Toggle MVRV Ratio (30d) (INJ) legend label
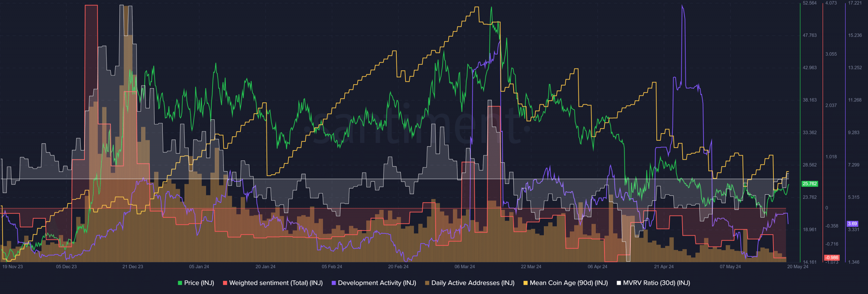The image size is (868, 294). (x=657, y=283)
